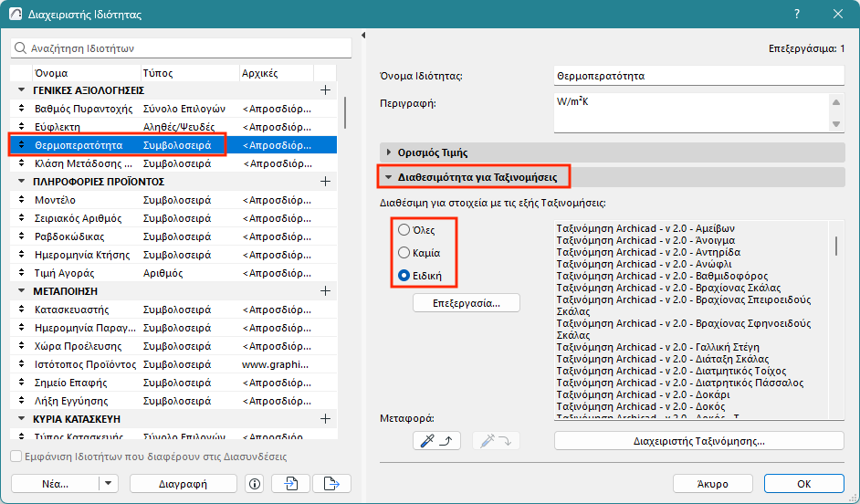Image resolution: width=860 pixels, height=504 pixels.
Task: Add property to ΜΕΤΑΠΟΙΗΣΗ group with plus icon
Action: click(325, 291)
